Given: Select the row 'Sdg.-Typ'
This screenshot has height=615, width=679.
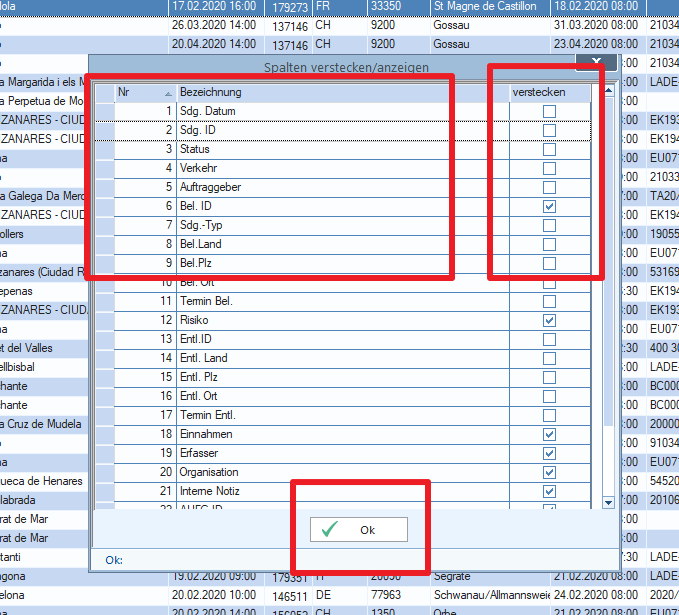Looking at the screenshot, I should click(343, 225).
